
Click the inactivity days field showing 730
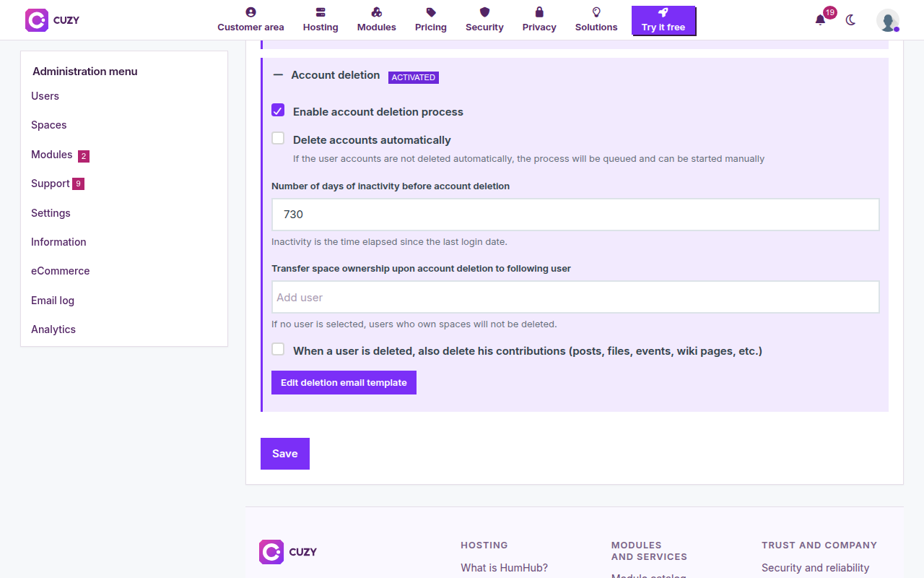pos(575,215)
